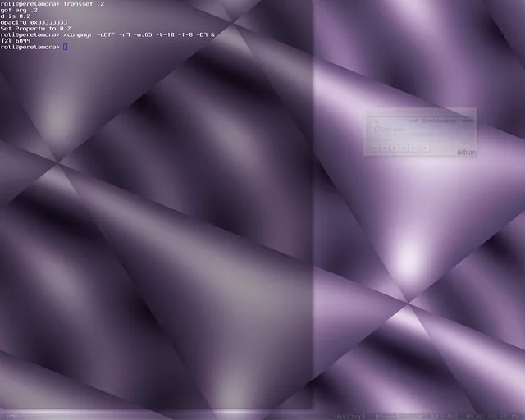The height and width of the screenshot is (420, 525).
Task: Click the debian logo on the player
Action: (466, 152)
